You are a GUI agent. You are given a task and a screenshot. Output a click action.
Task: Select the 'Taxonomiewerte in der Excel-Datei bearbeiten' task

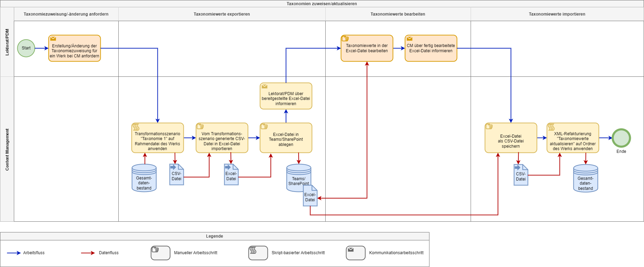tap(367, 48)
